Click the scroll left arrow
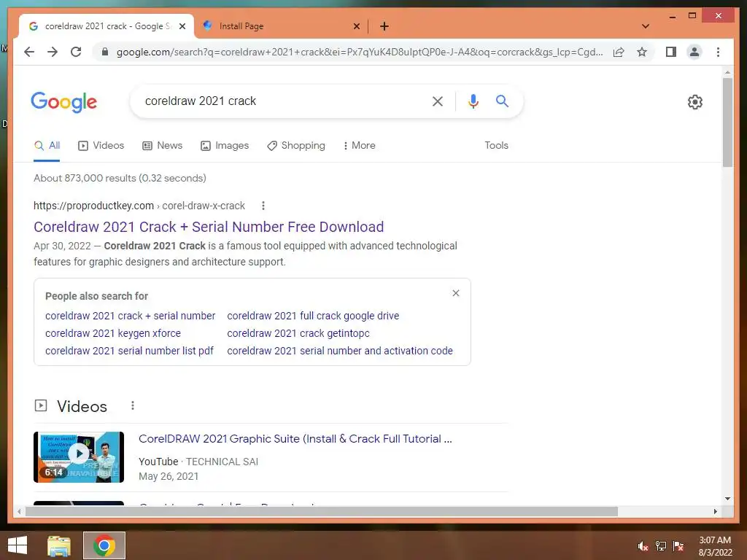The image size is (747, 560). tap(19, 511)
